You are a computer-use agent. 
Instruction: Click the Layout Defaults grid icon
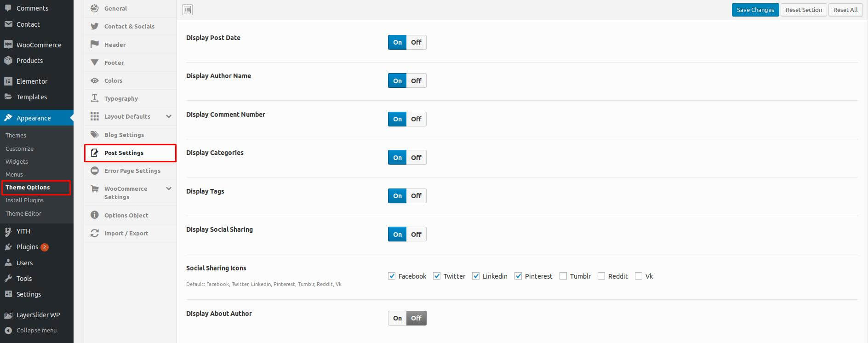(94, 116)
